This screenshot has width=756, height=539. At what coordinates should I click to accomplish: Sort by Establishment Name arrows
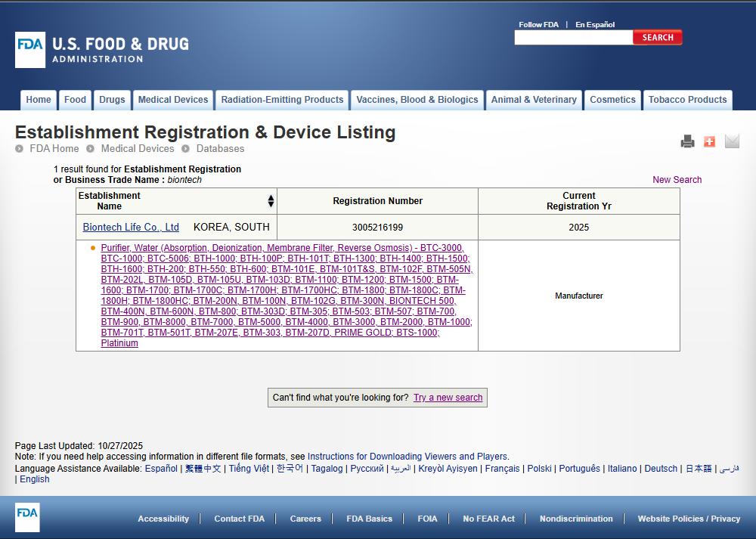point(271,201)
